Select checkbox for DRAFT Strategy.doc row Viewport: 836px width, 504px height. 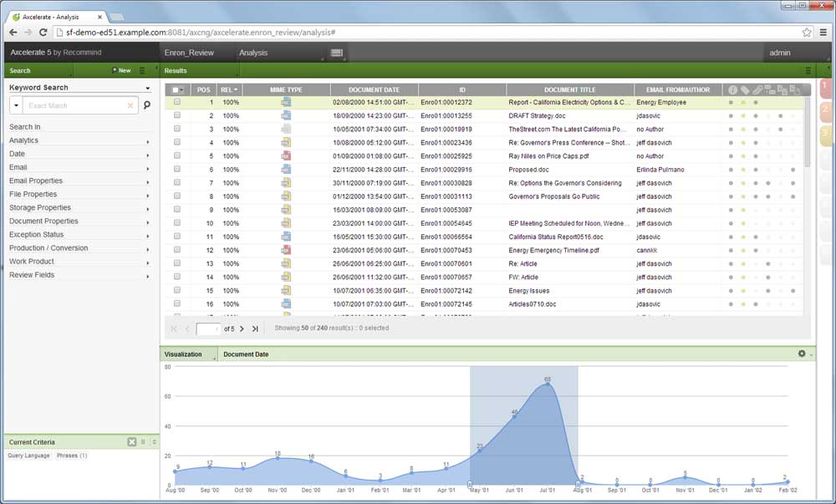(x=177, y=116)
